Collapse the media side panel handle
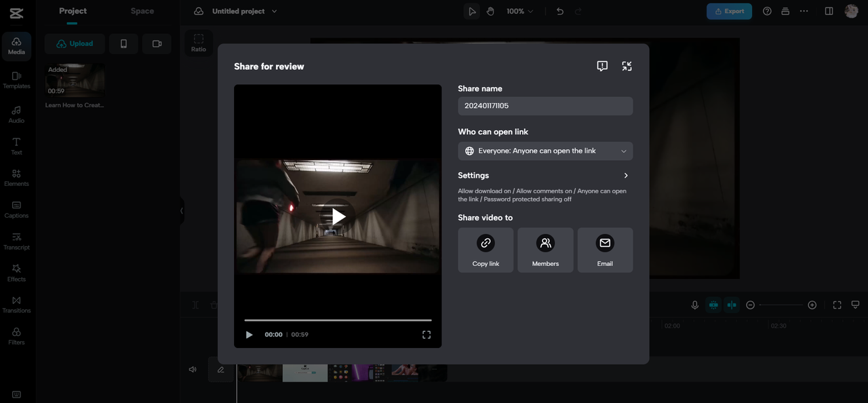The width and height of the screenshot is (868, 403). coord(182,210)
